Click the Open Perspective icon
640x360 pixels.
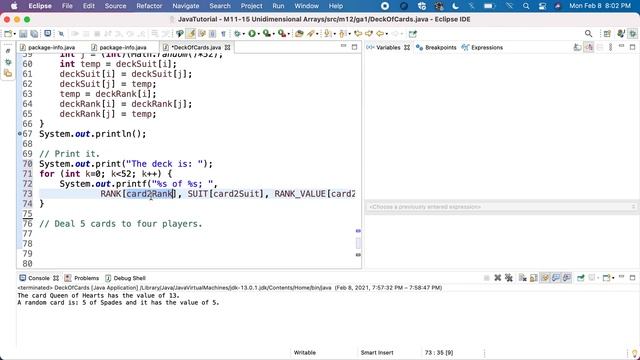point(607,34)
